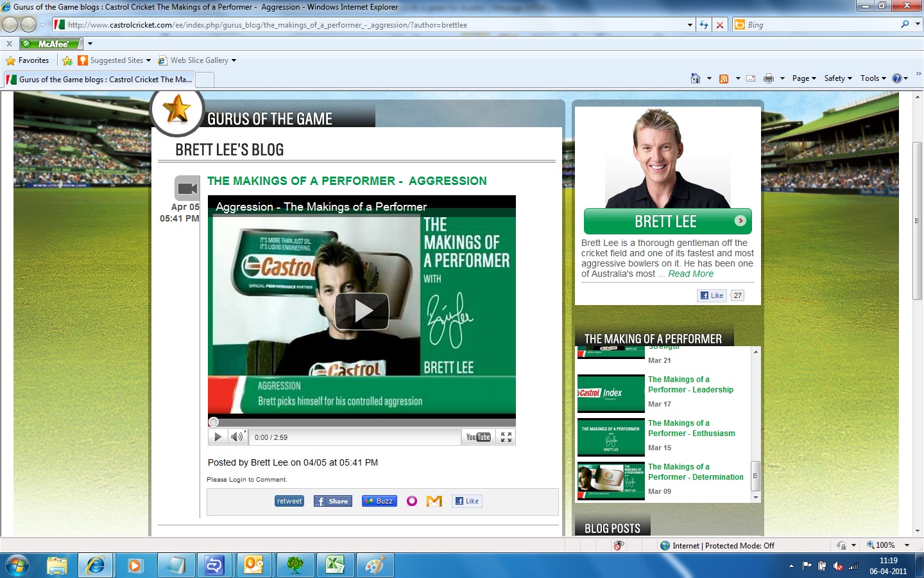
Task: Click the IE Home icon
Action: 695,78
